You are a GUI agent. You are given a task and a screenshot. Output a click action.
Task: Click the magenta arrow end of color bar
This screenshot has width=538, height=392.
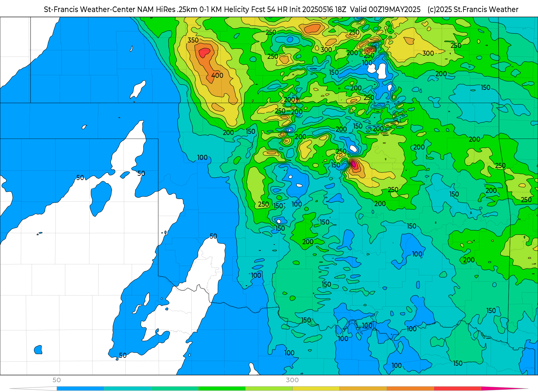pos(504,389)
